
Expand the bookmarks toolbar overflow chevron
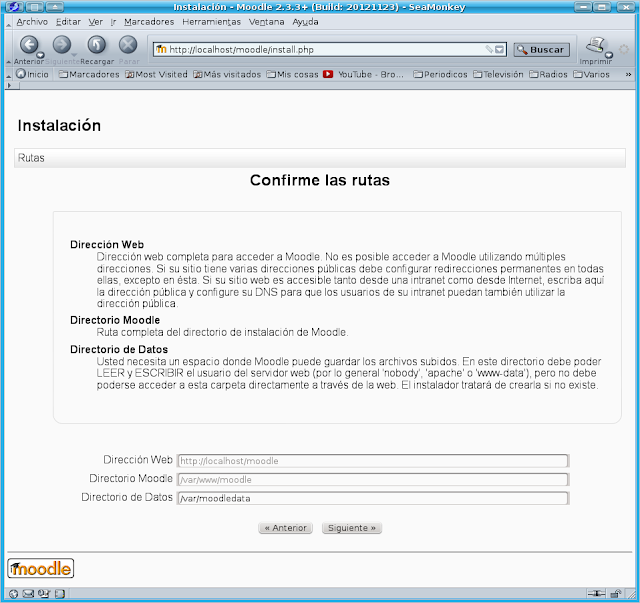[628, 74]
